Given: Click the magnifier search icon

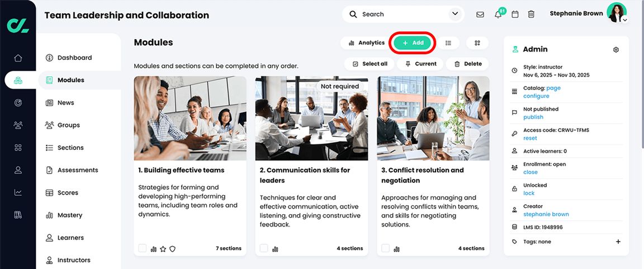Looking at the screenshot, I should pyautogui.click(x=353, y=15).
